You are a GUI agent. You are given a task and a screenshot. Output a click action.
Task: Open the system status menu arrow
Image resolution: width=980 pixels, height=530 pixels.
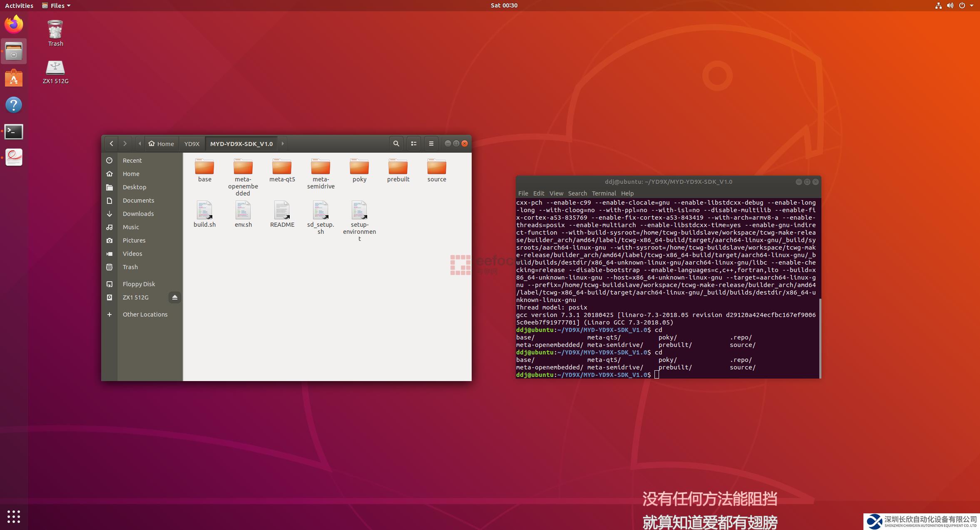point(972,5)
